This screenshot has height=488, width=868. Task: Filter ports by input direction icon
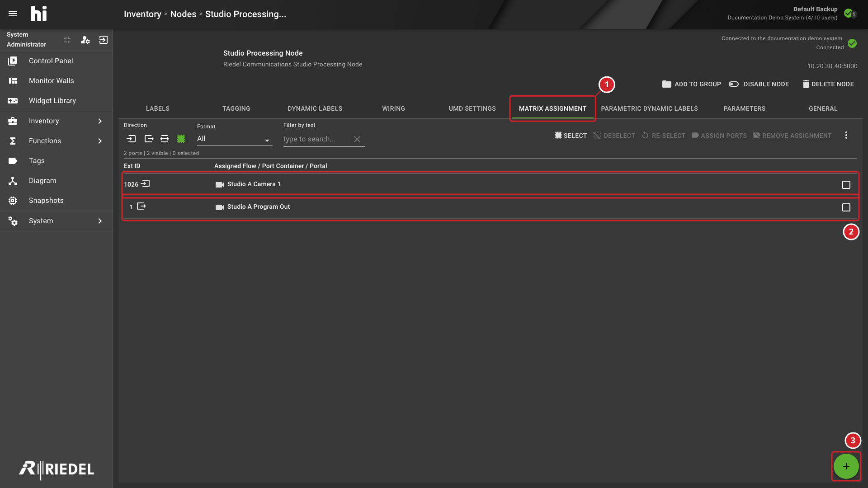[x=131, y=139]
